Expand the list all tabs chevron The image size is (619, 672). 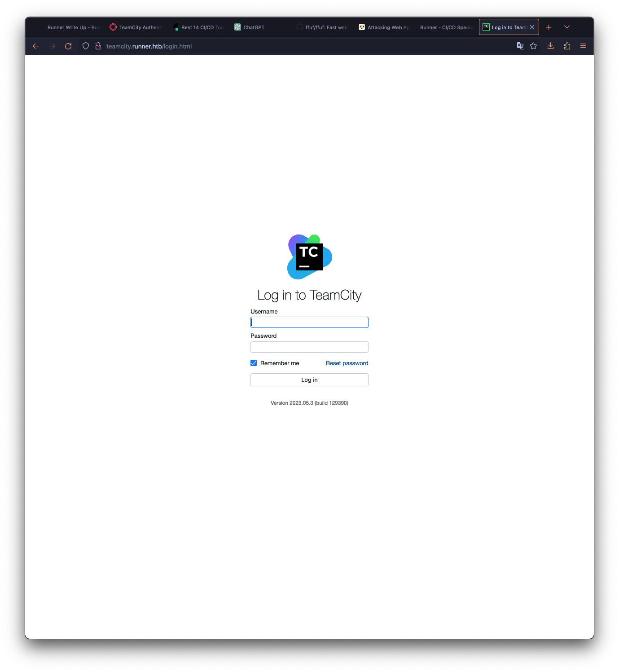click(567, 27)
